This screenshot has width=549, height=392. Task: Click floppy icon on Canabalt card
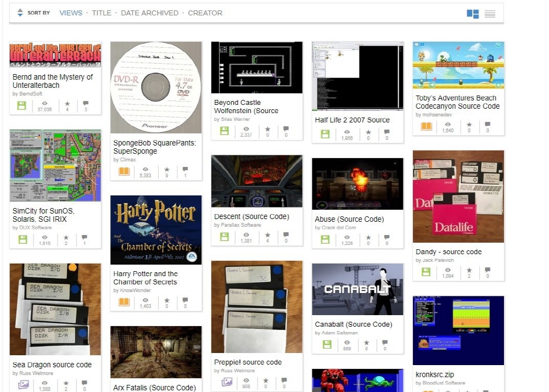pyautogui.click(x=327, y=344)
